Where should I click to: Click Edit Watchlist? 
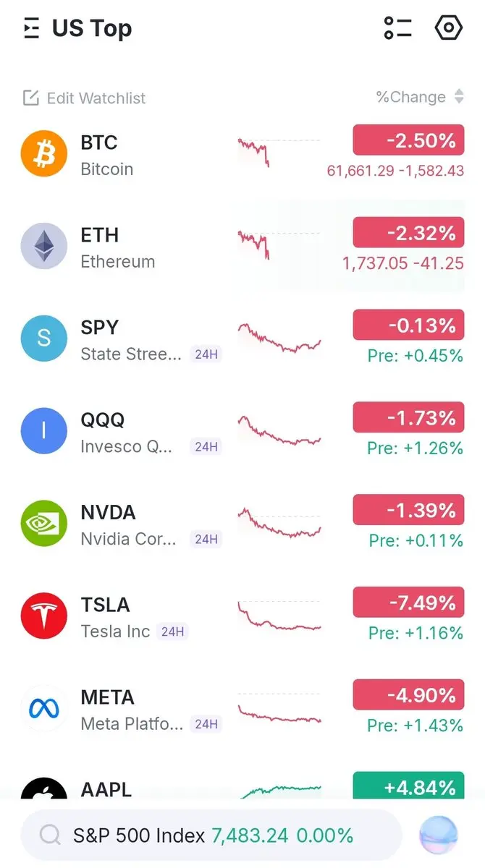[84, 98]
